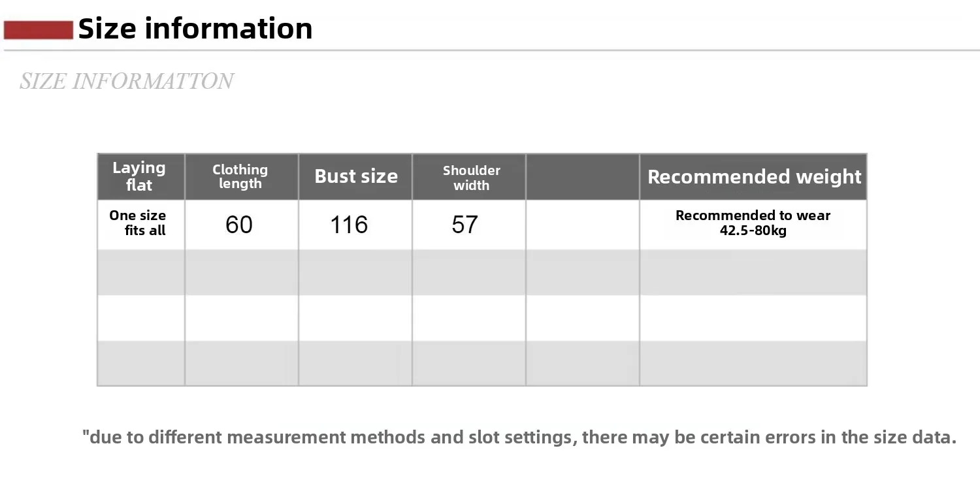Screen dimensions: 980x495
Task: Click the "Shoulder width" column header
Action: tap(471, 178)
